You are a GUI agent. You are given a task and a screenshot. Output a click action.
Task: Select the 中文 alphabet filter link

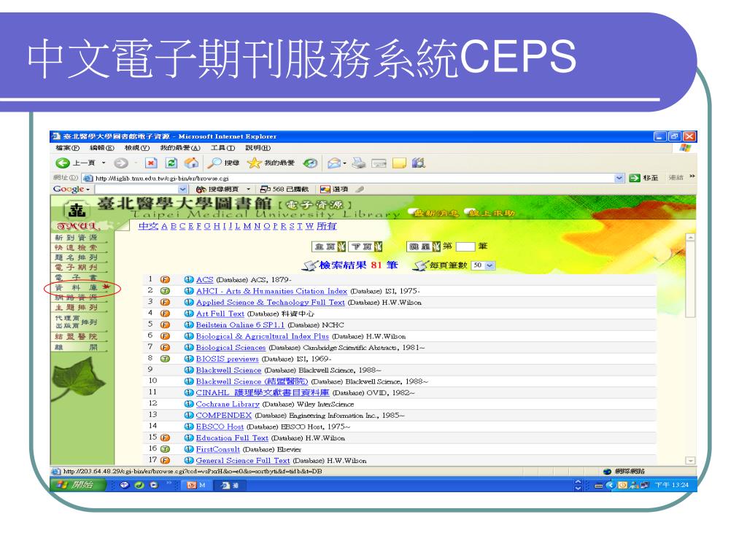[148, 226]
